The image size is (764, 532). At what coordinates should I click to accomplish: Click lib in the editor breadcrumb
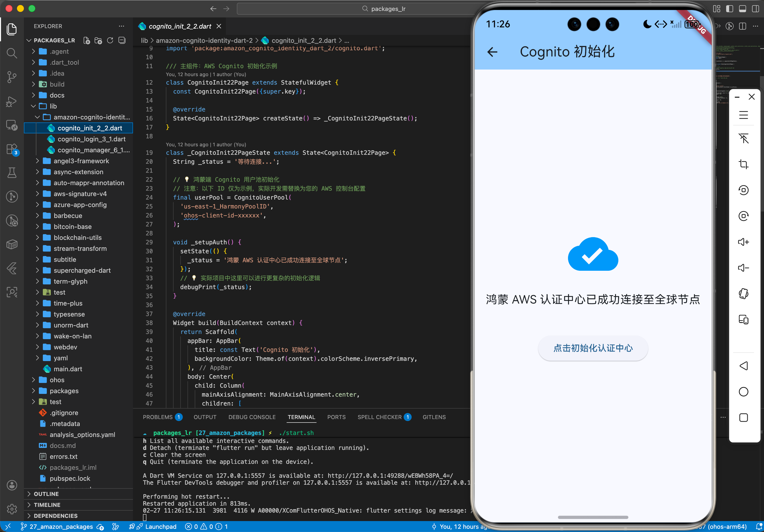144,41
